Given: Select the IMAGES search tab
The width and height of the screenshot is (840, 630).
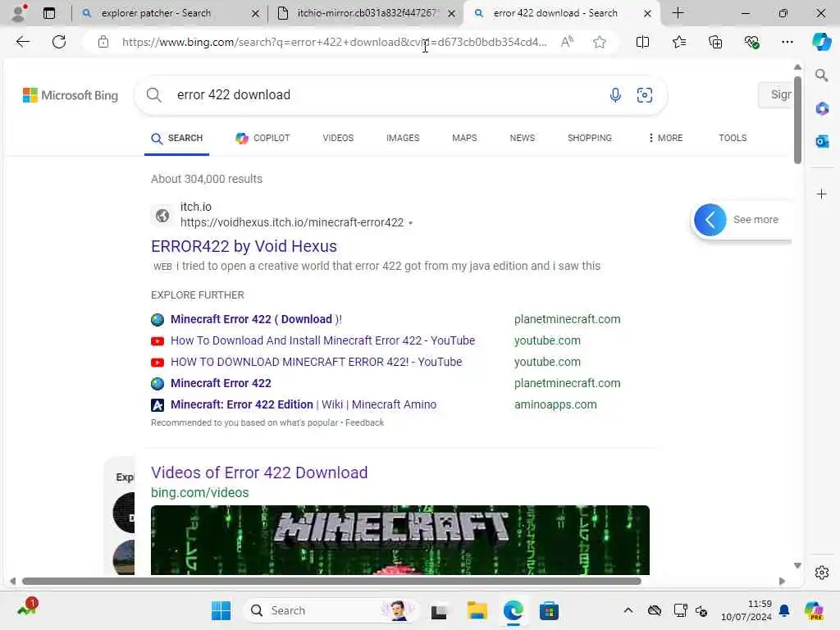Looking at the screenshot, I should [x=403, y=138].
